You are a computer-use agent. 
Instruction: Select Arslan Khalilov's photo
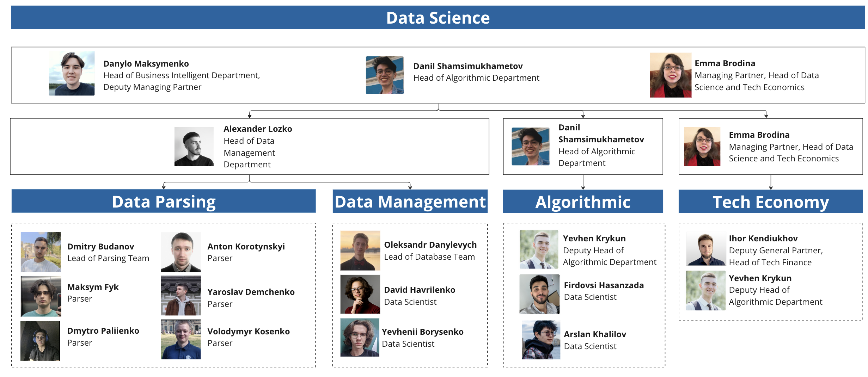tap(541, 340)
